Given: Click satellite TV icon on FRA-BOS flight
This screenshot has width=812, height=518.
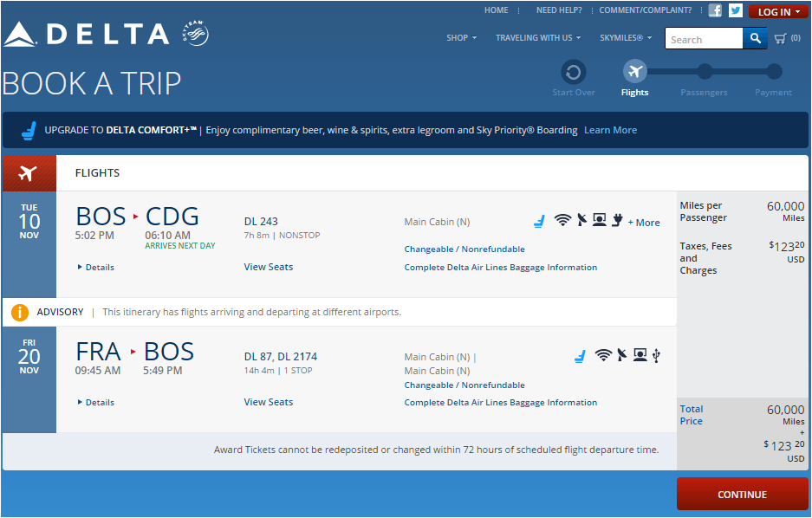Looking at the screenshot, I should (622, 355).
